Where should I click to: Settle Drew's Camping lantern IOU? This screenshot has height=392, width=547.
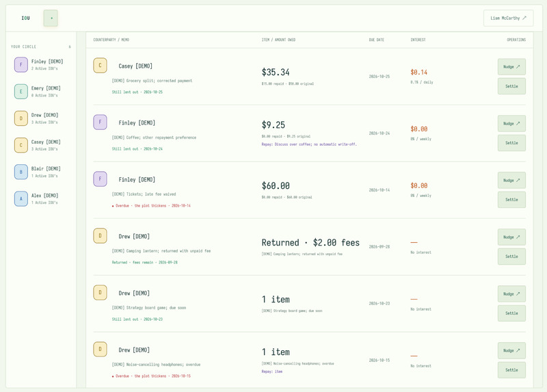[511, 257]
